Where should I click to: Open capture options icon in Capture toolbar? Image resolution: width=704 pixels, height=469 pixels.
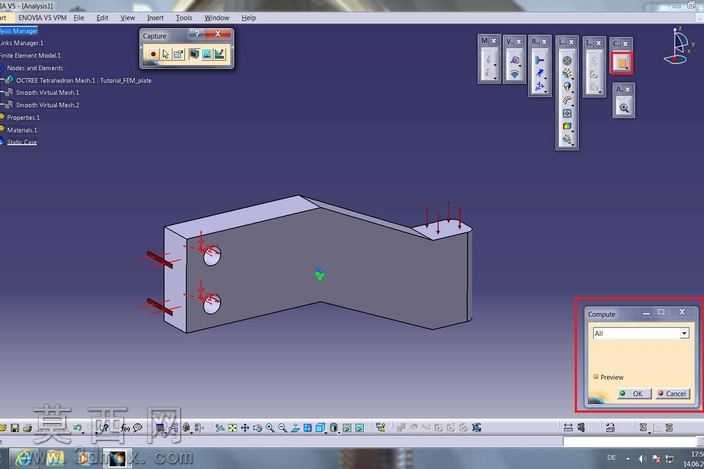(178, 54)
